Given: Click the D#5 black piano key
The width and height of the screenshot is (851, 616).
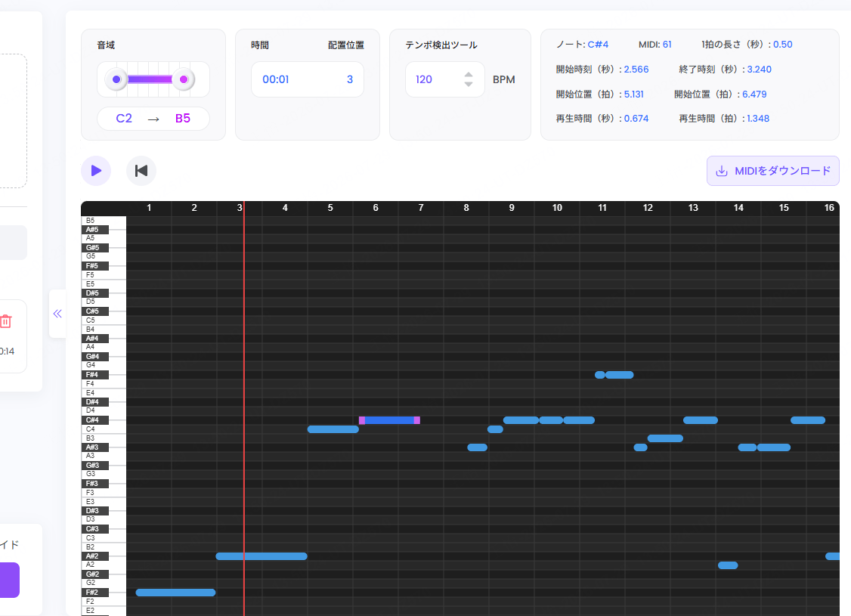Looking at the screenshot, I should pyautogui.click(x=95, y=293).
